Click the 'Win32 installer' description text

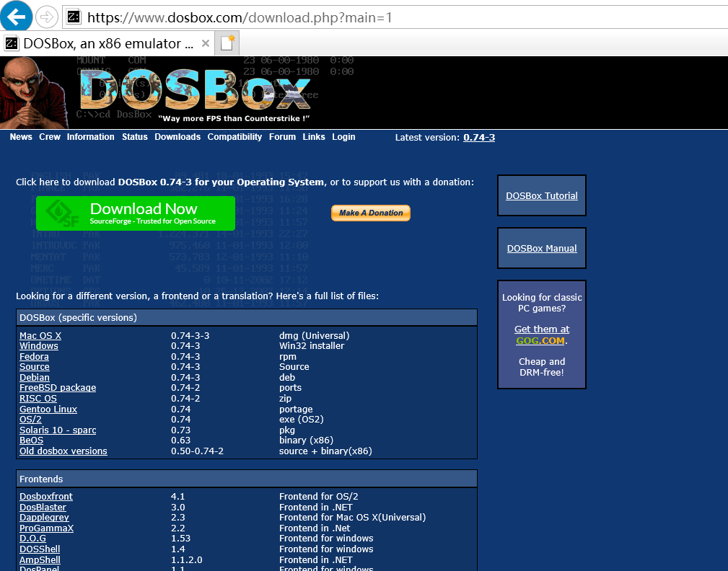point(312,345)
